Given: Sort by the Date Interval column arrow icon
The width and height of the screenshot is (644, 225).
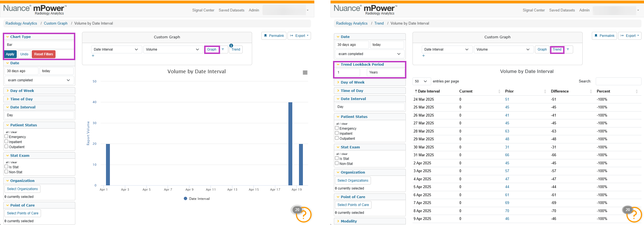Looking at the screenshot, I should [x=416, y=91].
